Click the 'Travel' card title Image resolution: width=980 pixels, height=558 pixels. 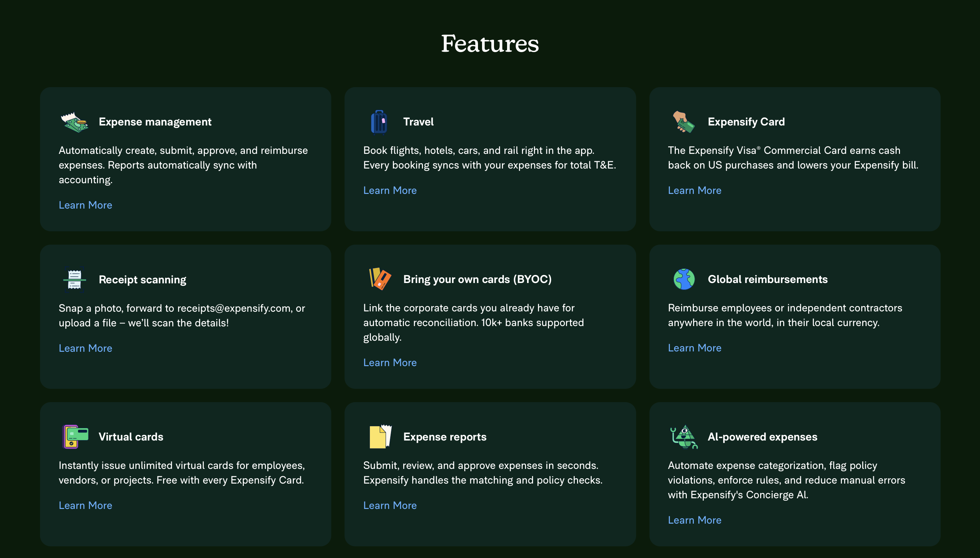[418, 122]
